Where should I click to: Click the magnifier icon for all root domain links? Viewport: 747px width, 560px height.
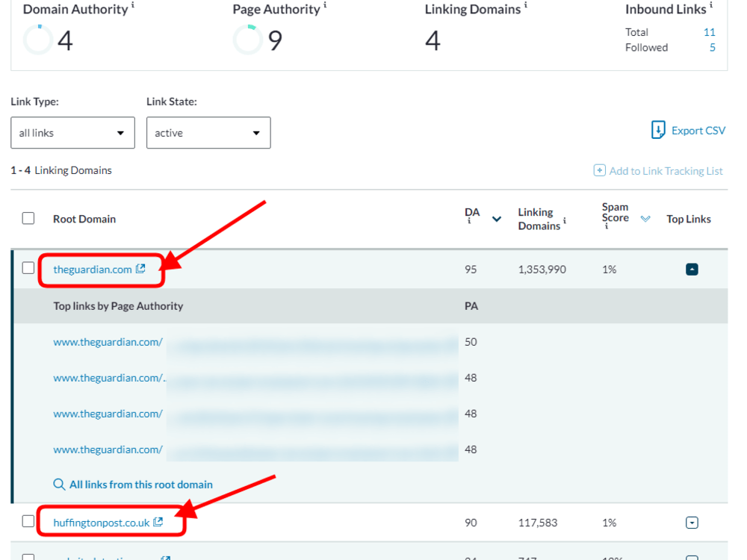coord(59,485)
